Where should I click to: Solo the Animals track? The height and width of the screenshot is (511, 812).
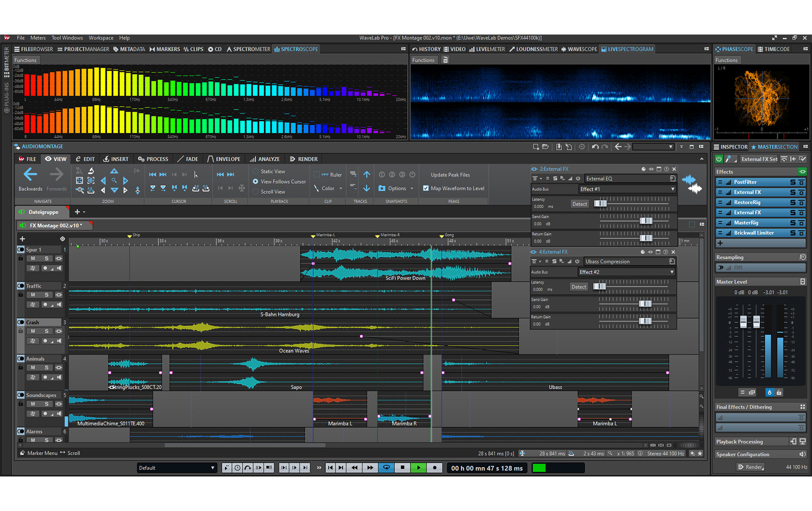tap(46, 367)
